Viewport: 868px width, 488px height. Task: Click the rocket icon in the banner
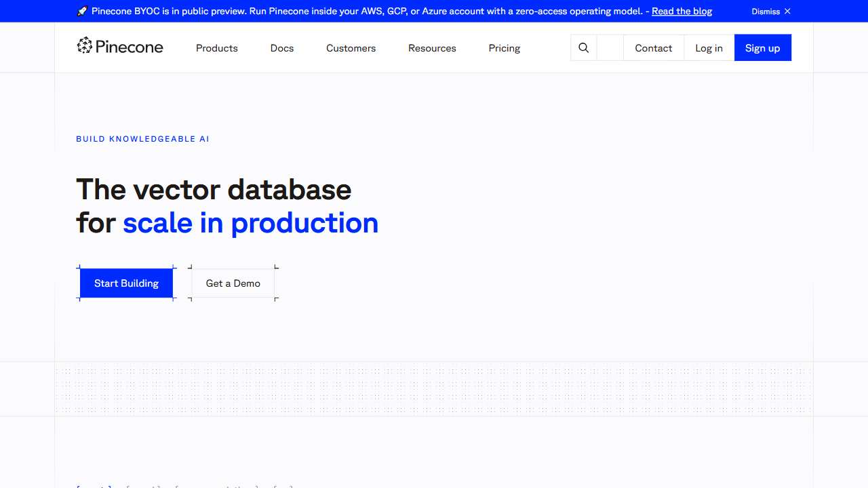[82, 12]
